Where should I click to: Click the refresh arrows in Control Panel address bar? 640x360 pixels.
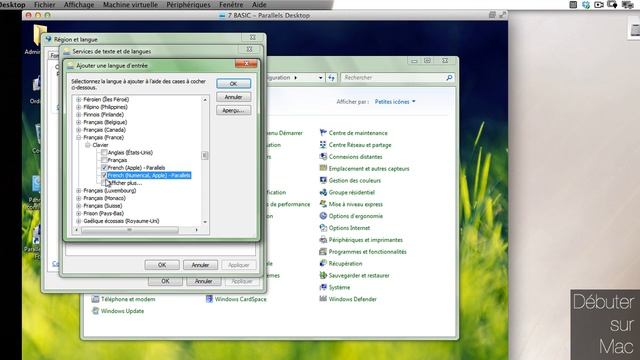[331, 78]
